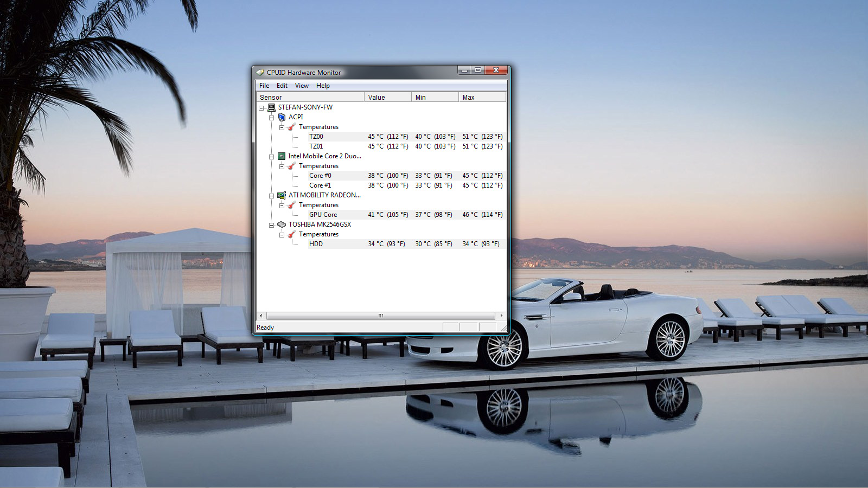Image resolution: width=868 pixels, height=488 pixels.
Task: Open the Help menu
Action: [323, 86]
